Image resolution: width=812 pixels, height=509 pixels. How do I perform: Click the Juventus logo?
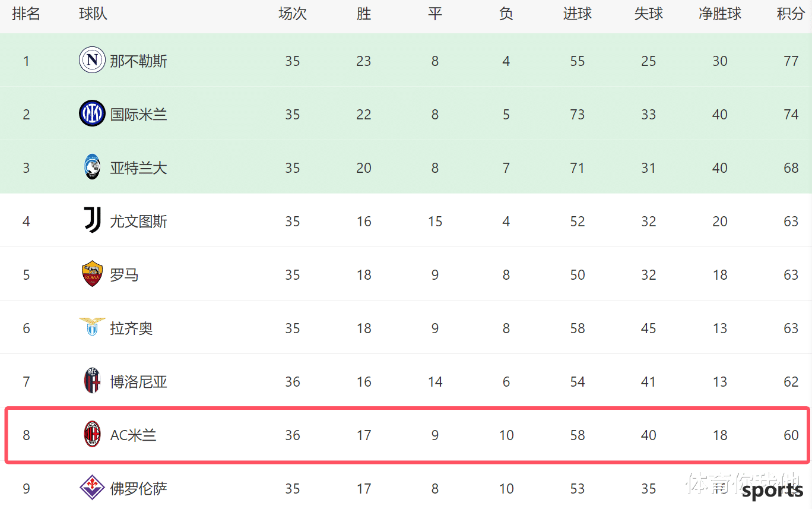point(92,220)
